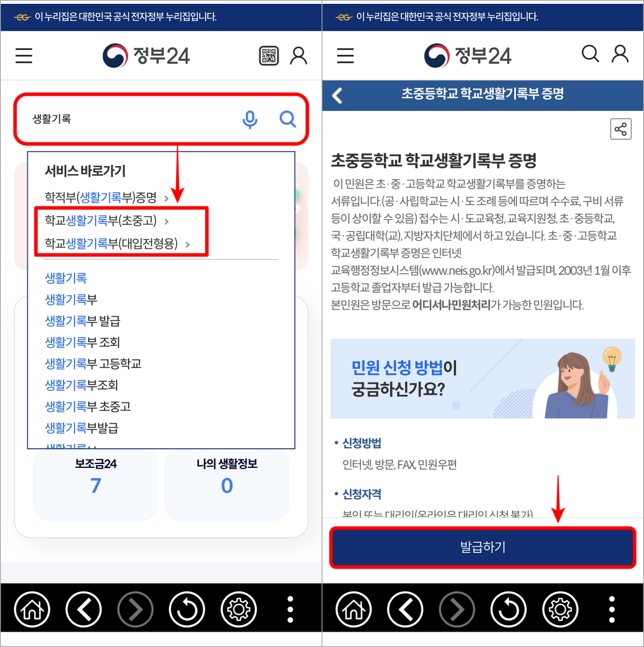Share the 학교생활기록부 page via share icon
644x647 pixels.
pos(621,129)
